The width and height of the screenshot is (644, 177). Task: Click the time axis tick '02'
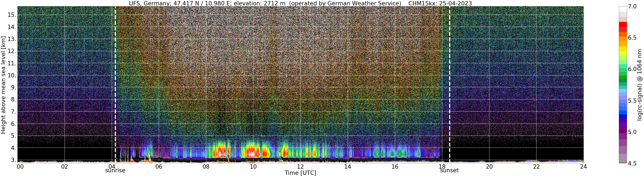click(65, 166)
